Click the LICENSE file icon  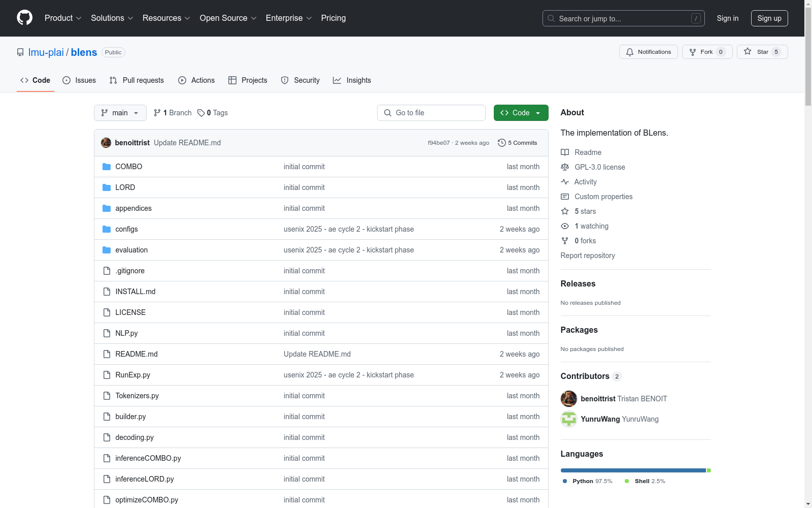pos(107,312)
